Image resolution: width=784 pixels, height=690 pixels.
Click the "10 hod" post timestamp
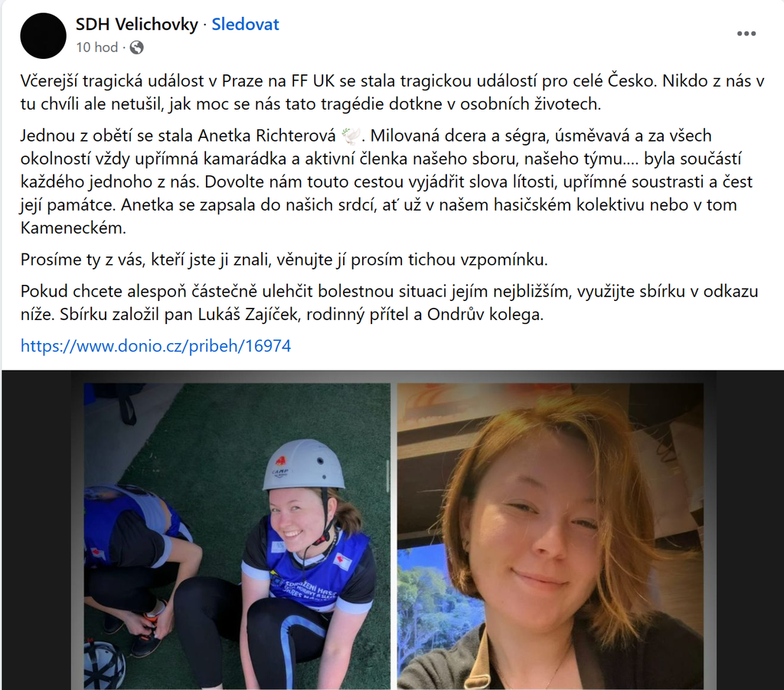coord(97,47)
